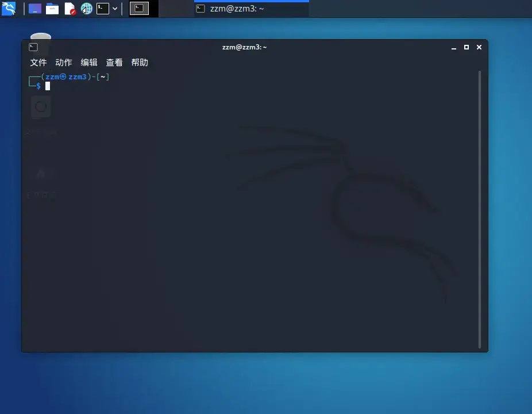Launch a new terminal from the taskbar

[x=102, y=8]
